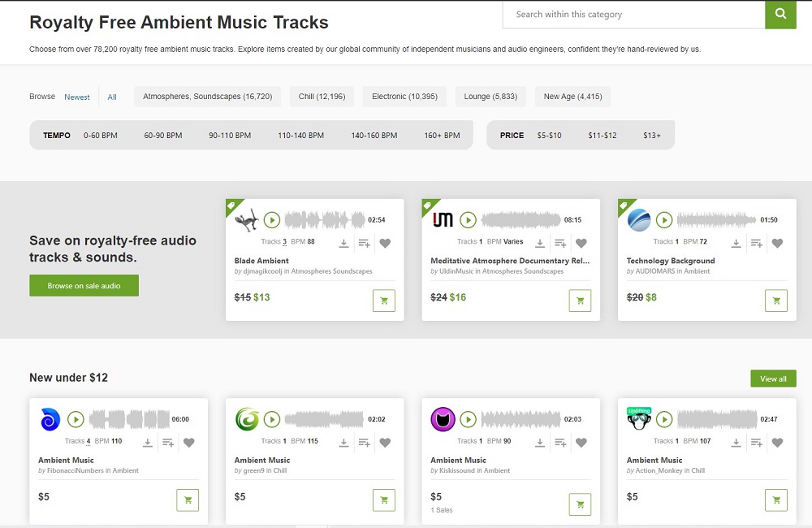The height and width of the screenshot is (528, 812).
Task: Play the FibonacciNumbers Ambient Music preview
Action: coord(76,420)
